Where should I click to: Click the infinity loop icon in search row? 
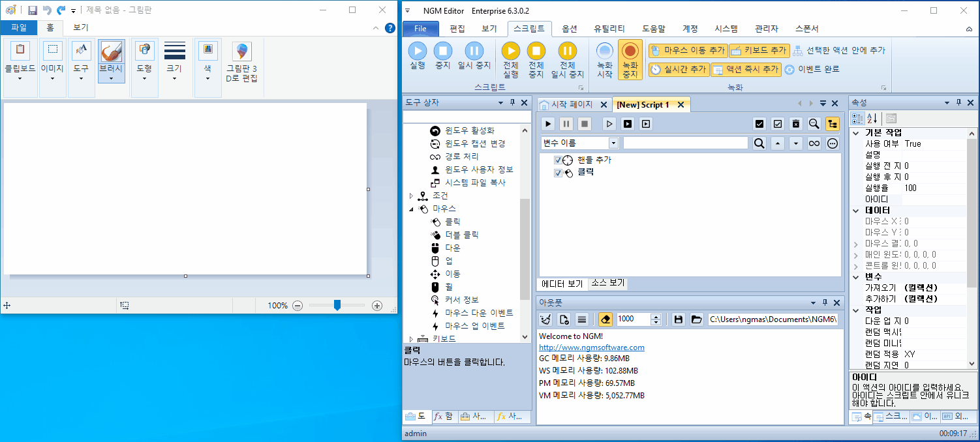point(814,143)
